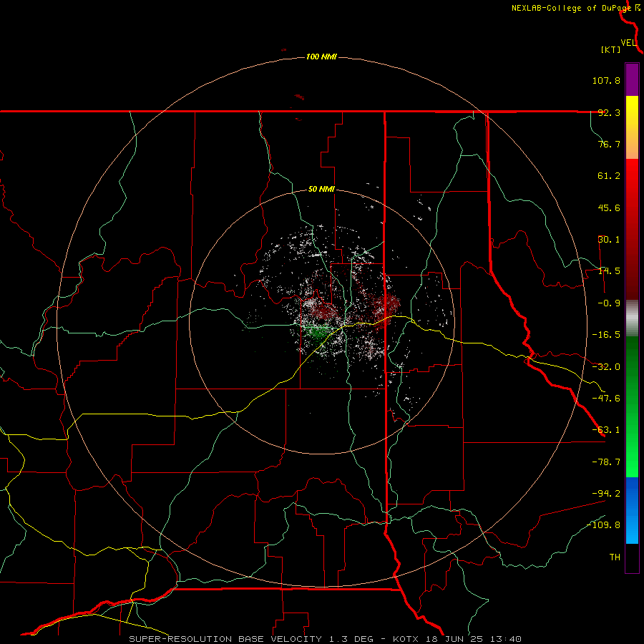Click the 14.5 scale value
This screenshot has width=644, height=644.
point(609,271)
